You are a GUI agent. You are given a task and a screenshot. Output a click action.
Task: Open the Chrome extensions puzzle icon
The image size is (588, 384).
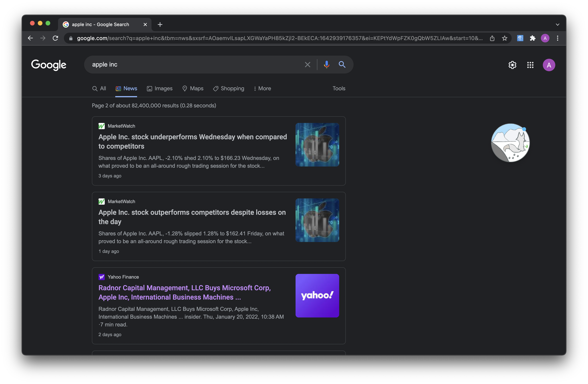tap(532, 38)
